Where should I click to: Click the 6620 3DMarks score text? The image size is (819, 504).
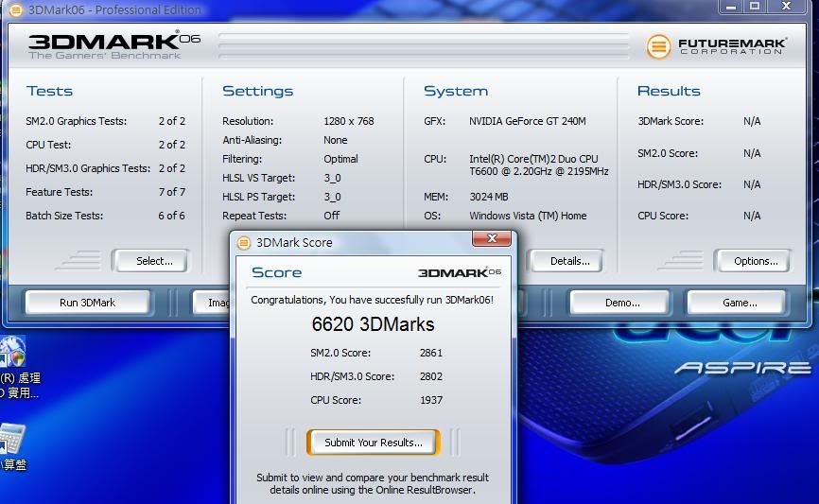pyautogui.click(x=373, y=324)
